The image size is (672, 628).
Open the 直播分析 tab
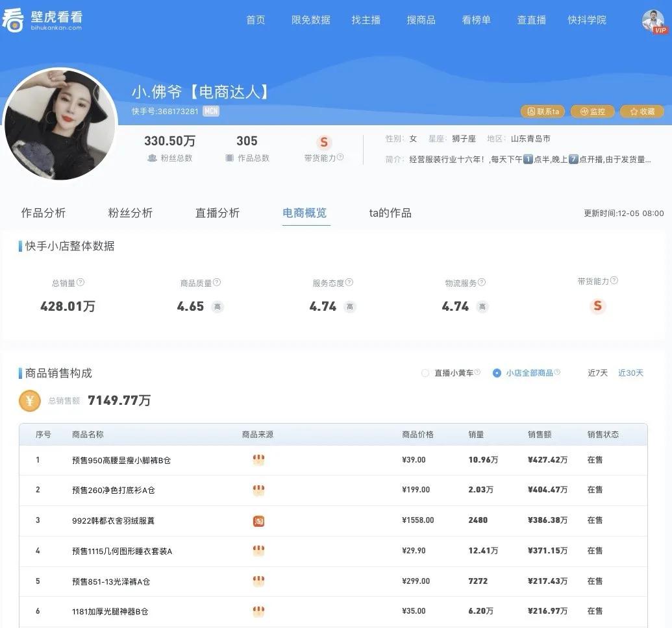click(218, 213)
